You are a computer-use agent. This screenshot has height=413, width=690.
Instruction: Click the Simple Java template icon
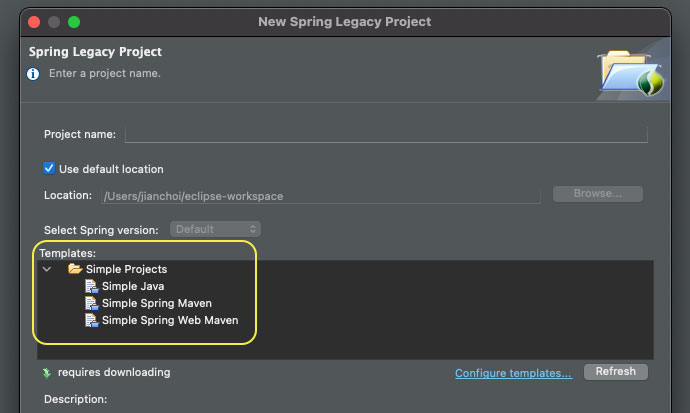point(91,286)
